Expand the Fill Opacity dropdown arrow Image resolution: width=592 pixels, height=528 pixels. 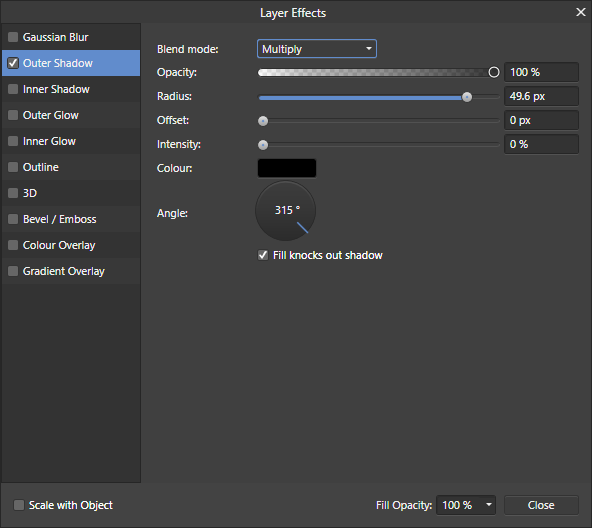[489, 505]
